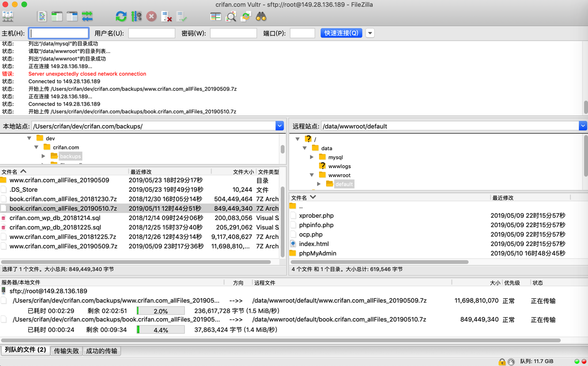Screen dimensions: 588x366
Task: Toggle local directory tree display icon
Action: pos(57,17)
